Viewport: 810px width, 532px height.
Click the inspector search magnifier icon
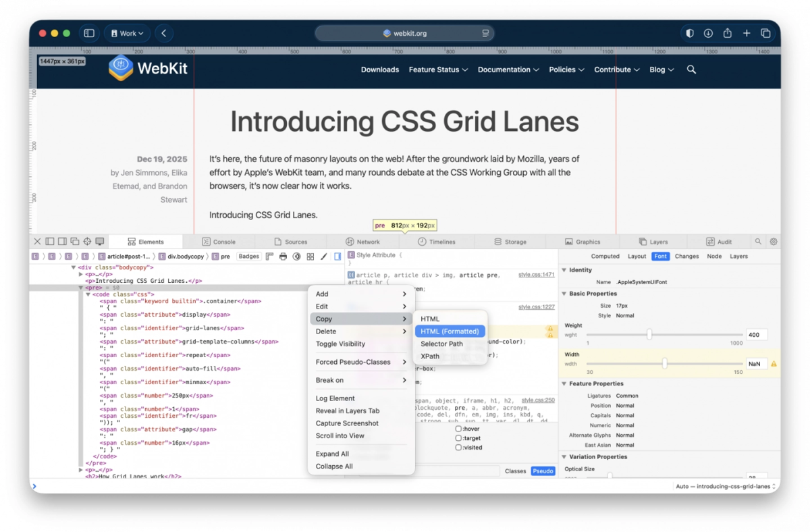tap(758, 242)
